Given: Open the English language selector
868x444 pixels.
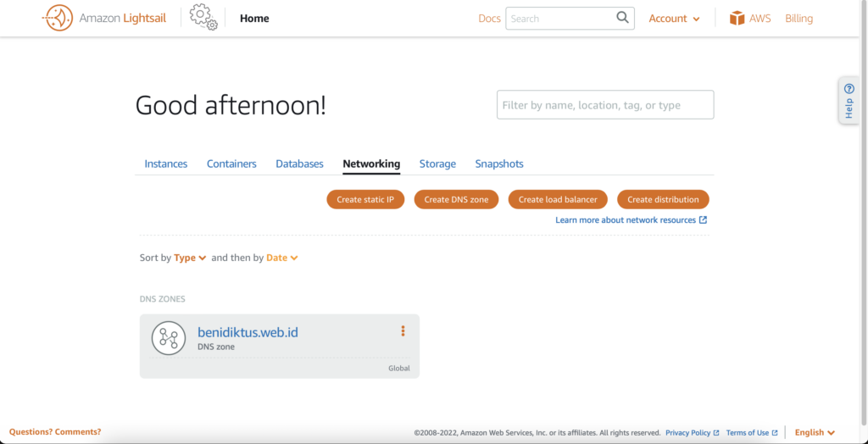Looking at the screenshot, I should point(815,432).
